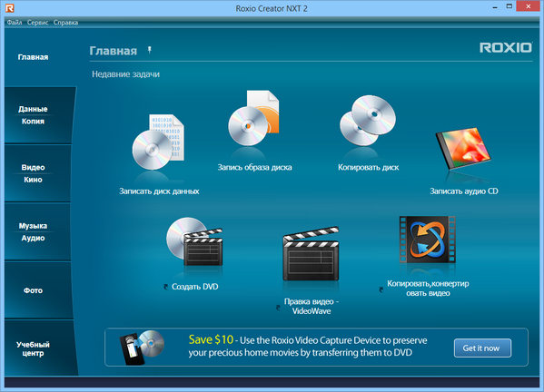Click the copy and convert video filmstrip icon
Image resolution: width=544 pixels, height=392 pixels.
[x=428, y=240]
